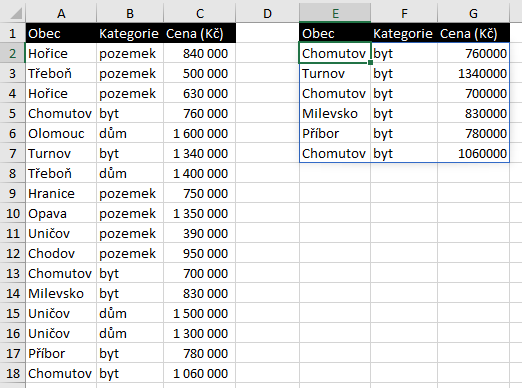This screenshot has height=388, width=522.
Task: Click the select-all corner triangle
Action: tap(16, 13)
